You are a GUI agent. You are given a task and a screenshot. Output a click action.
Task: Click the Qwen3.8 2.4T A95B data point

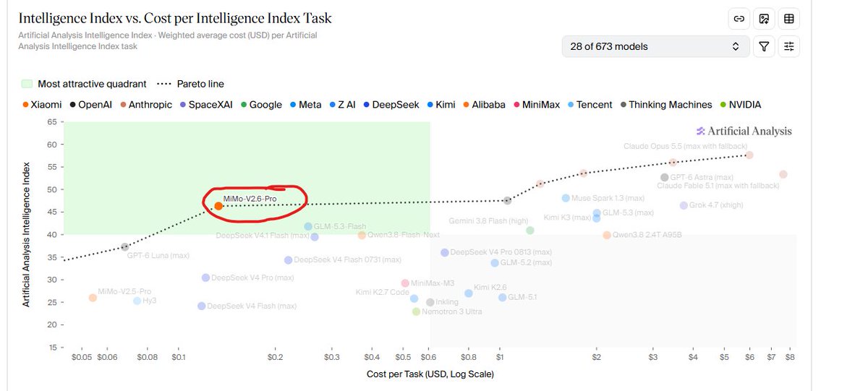(607, 235)
